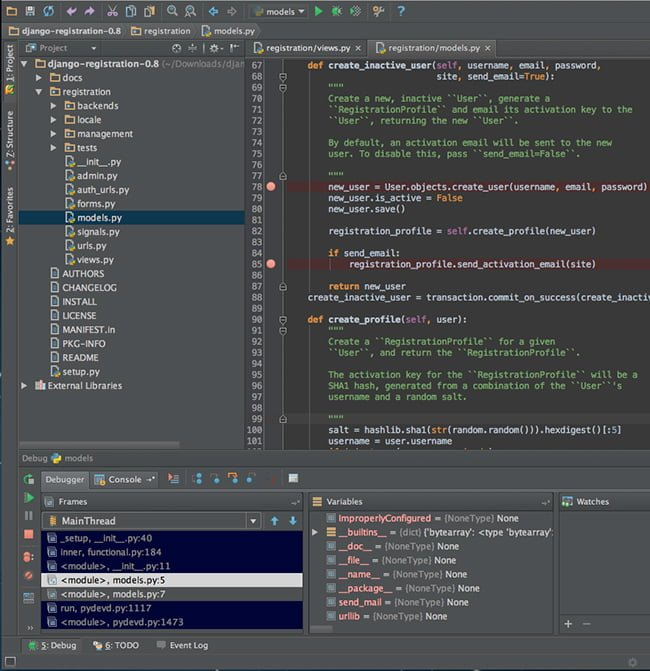The height and width of the screenshot is (671, 650).
Task: Click Scroll from Source target icon
Action: [176, 48]
